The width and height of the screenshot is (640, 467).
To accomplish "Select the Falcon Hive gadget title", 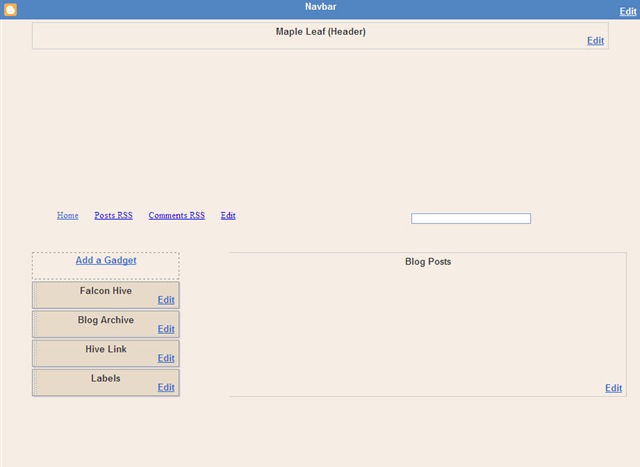I will pos(106,291).
